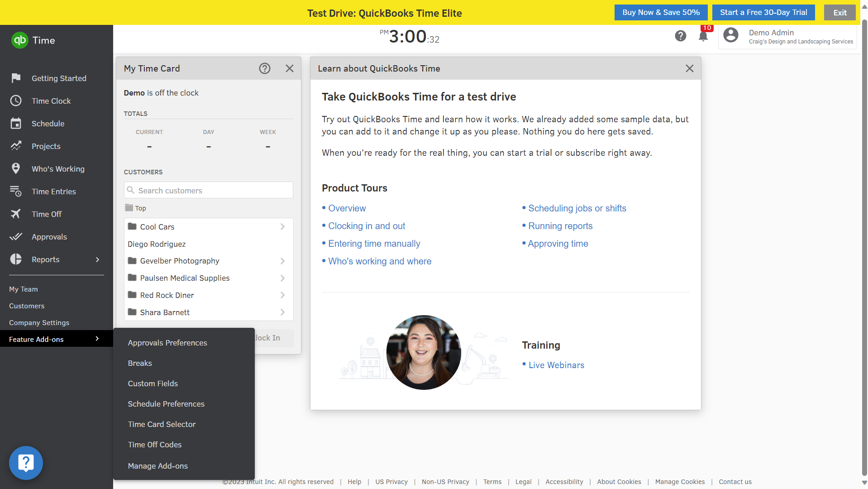This screenshot has height=489, width=868.
Task: Click My Time Card help icon
Action: click(x=264, y=68)
